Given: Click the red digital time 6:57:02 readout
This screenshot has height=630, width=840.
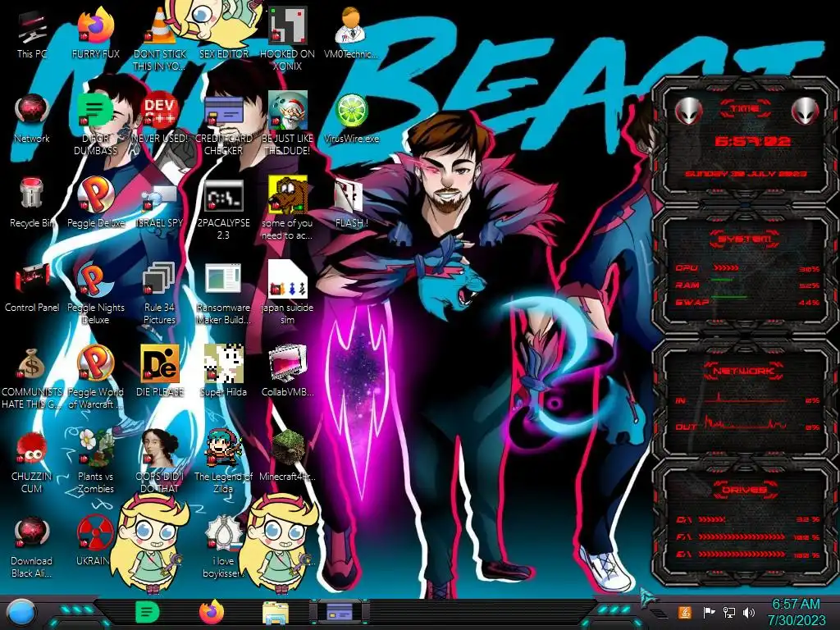Looking at the screenshot, I should [753, 141].
